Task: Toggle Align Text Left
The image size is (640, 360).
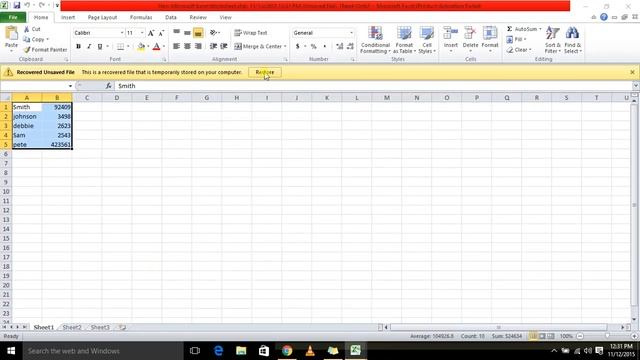Action: [x=176, y=47]
